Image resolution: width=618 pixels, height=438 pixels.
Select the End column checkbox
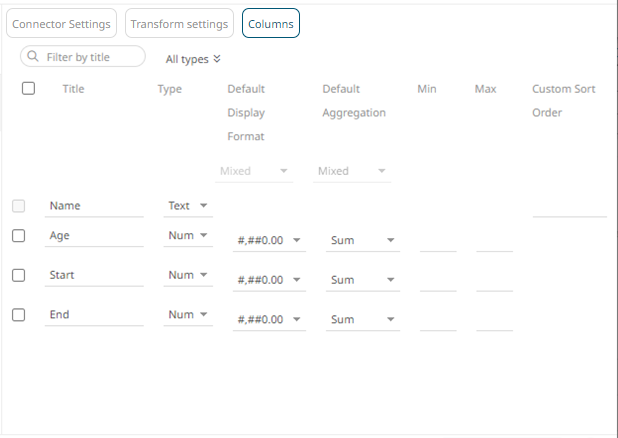18,314
